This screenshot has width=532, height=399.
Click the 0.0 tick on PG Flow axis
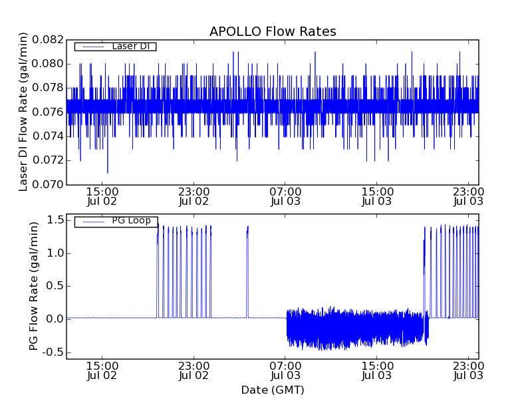(55, 319)
